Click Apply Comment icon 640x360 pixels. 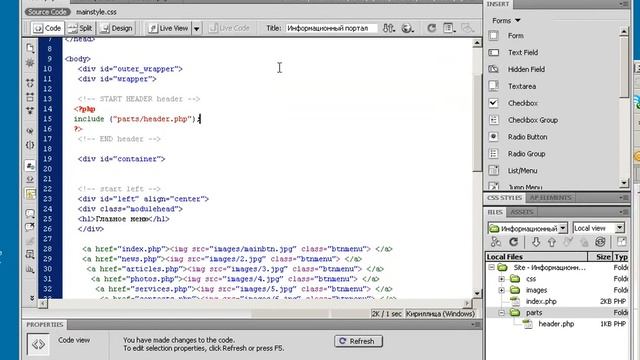tap(30, 213)
